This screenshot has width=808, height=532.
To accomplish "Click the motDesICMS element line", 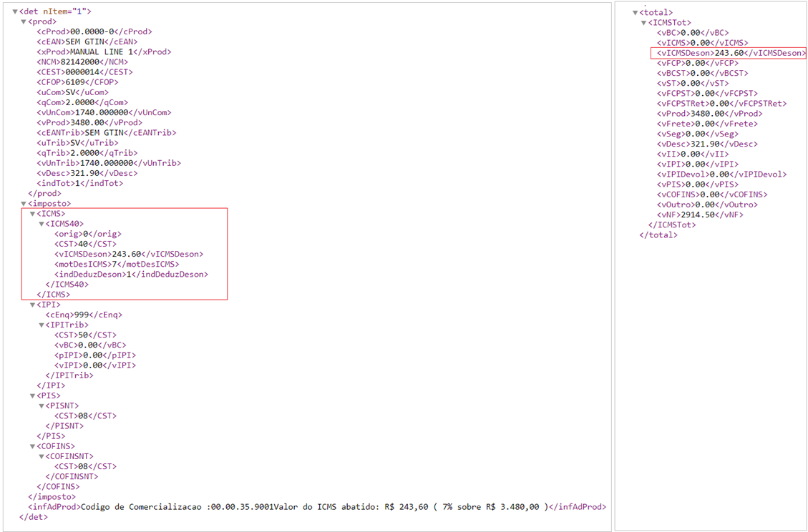I will point(116,264).
